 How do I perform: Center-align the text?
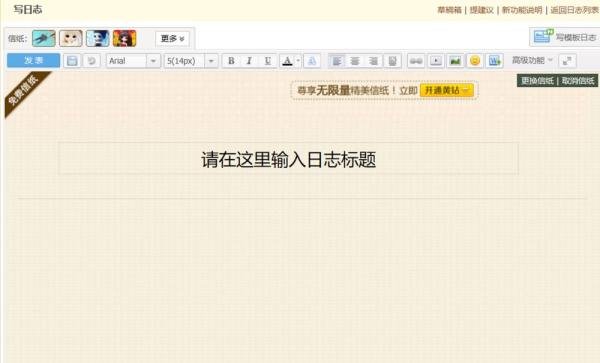[355, 61]
